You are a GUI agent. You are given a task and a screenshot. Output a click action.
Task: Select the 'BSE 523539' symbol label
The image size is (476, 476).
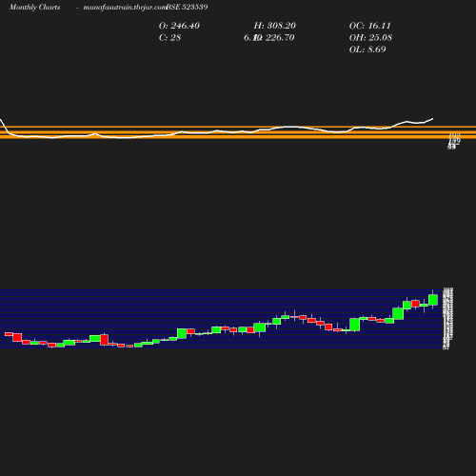click(187, 7)
